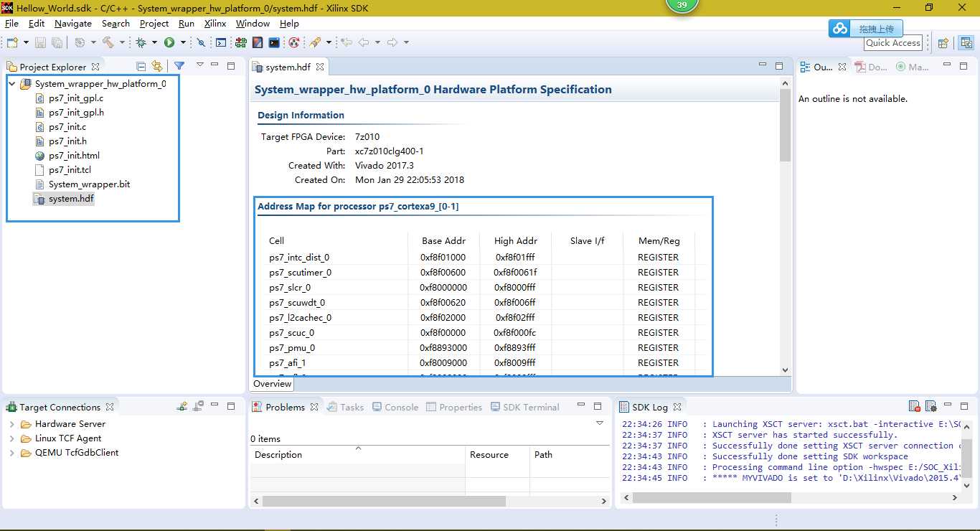
Task: Click editor vertical scrollbar down arrow
Action: (785, 370)
